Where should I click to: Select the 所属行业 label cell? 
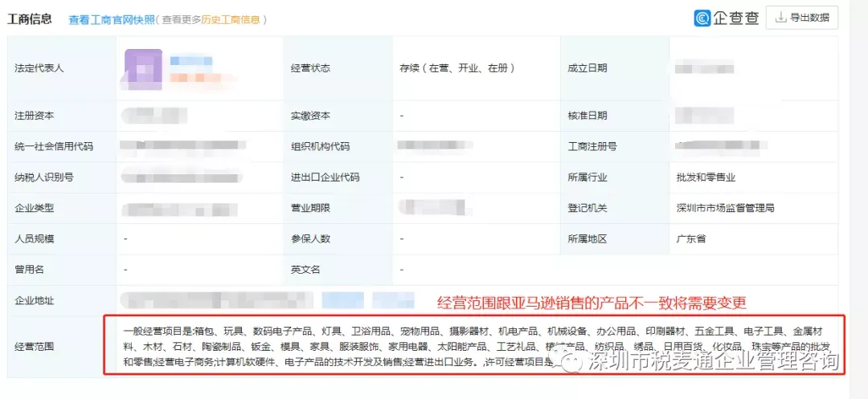tap(615, 178)
